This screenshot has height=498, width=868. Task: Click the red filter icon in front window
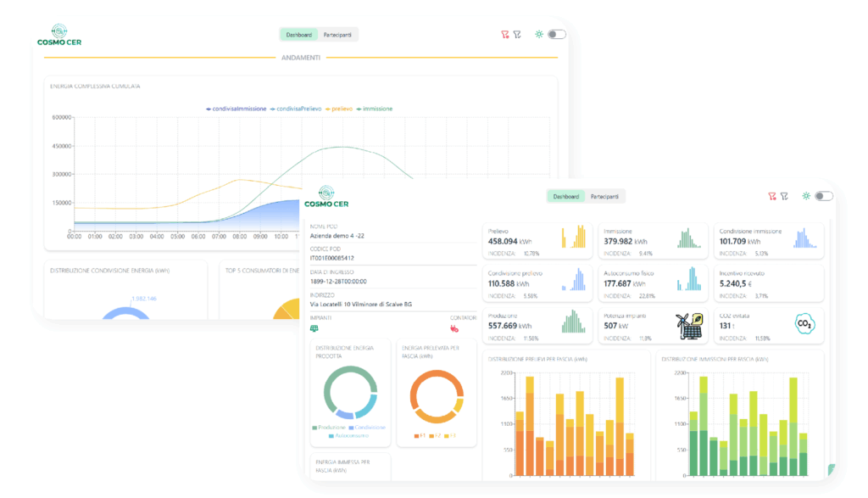point(772,196)
